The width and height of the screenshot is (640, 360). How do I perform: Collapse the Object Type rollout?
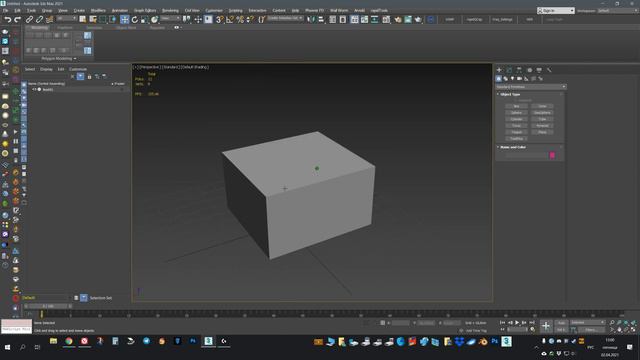[510, 94]
